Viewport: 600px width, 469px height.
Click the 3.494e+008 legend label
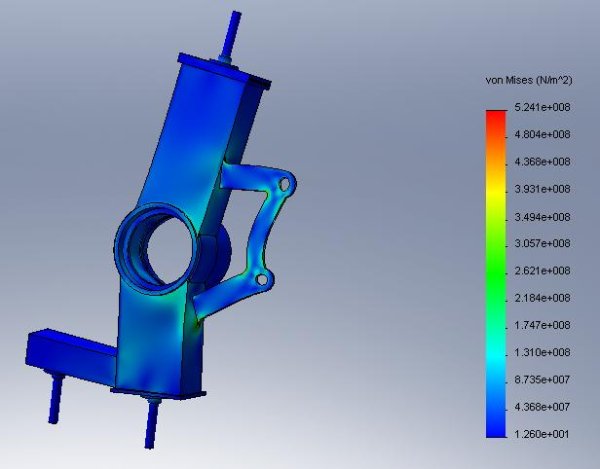[540, 216]
